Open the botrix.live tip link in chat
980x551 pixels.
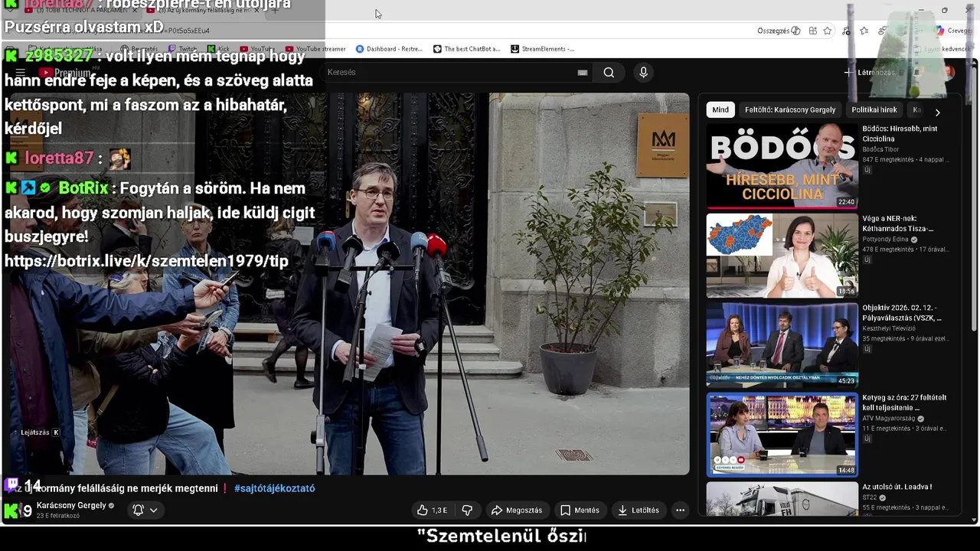(146, 261)
